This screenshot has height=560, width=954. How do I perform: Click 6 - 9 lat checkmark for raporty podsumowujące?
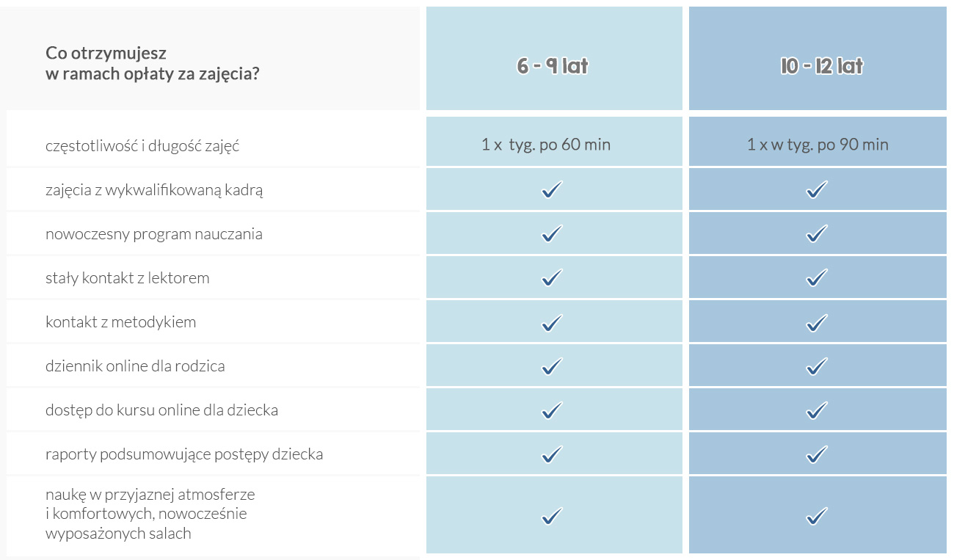click(552, 454)
